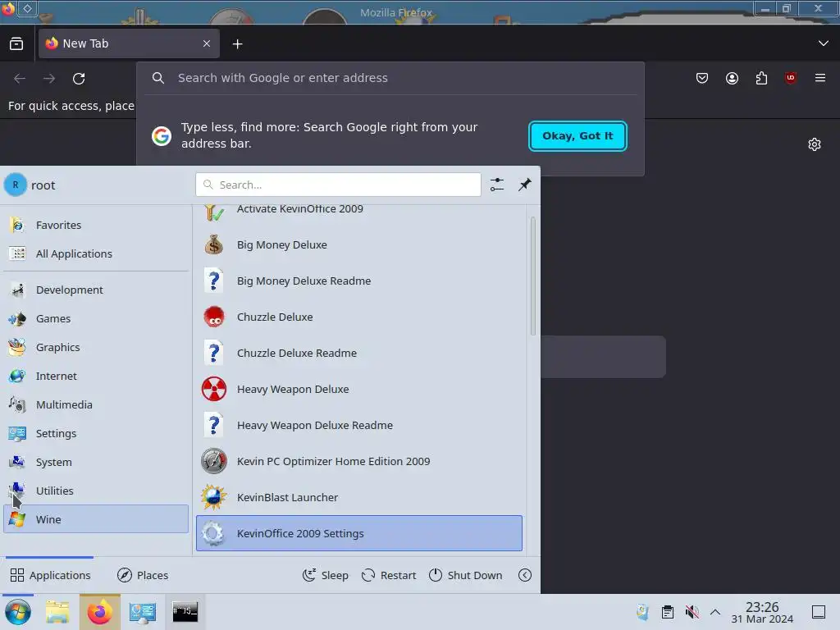The width and height of the screenshot is (840, 630).
Task: Show All Applications category
Action: pos(96,254)
